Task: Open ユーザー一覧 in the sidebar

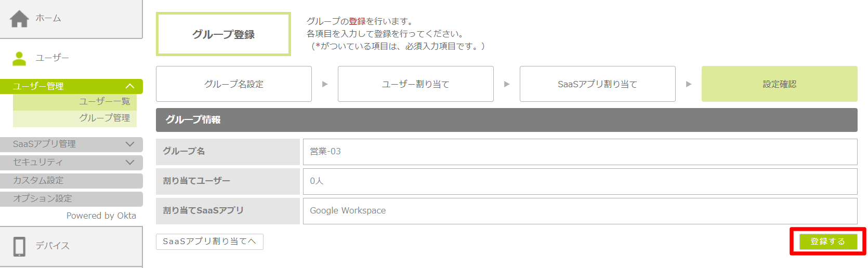Action: pos(104,101)
